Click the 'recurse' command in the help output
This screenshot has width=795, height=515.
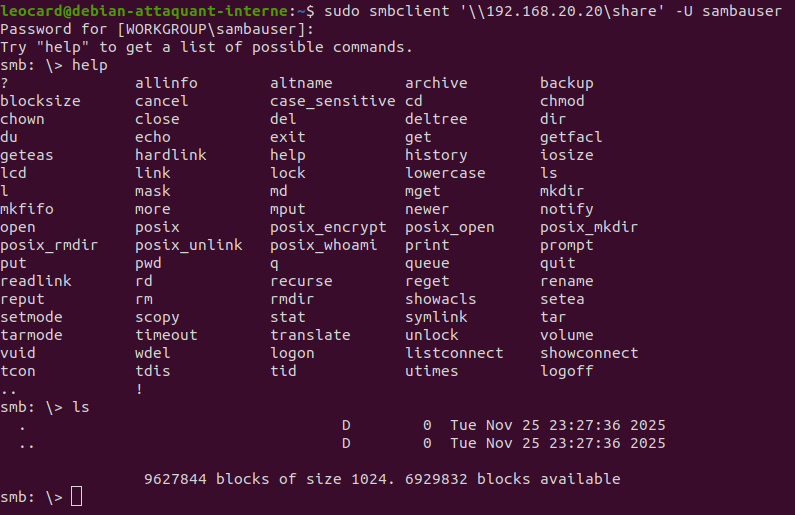pyautogui.click(x=301, y=281)
